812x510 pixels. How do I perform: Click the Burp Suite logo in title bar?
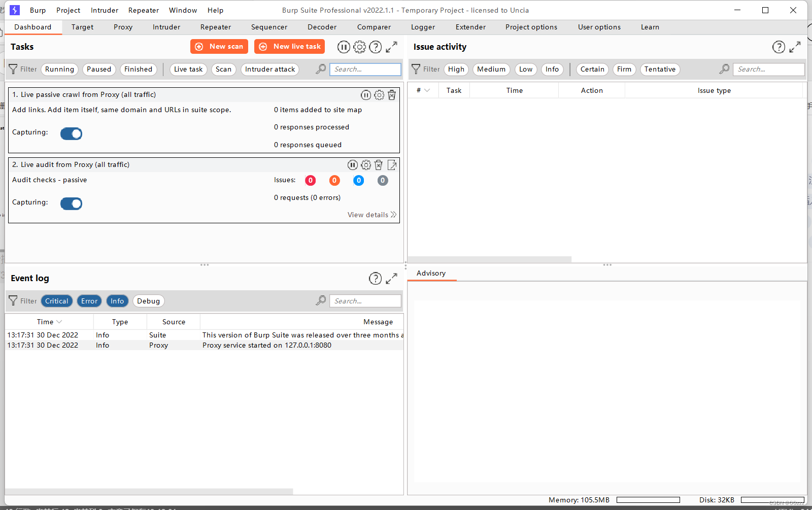pos(15,10)
